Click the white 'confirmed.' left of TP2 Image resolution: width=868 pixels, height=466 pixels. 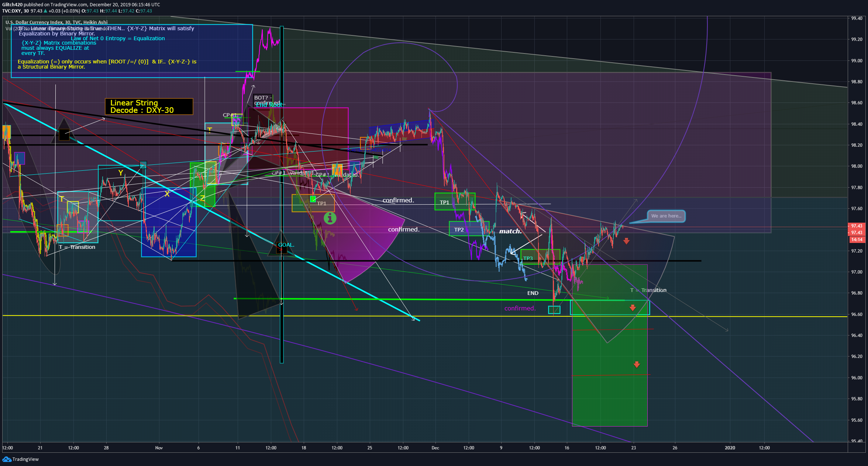pos(404,229)
